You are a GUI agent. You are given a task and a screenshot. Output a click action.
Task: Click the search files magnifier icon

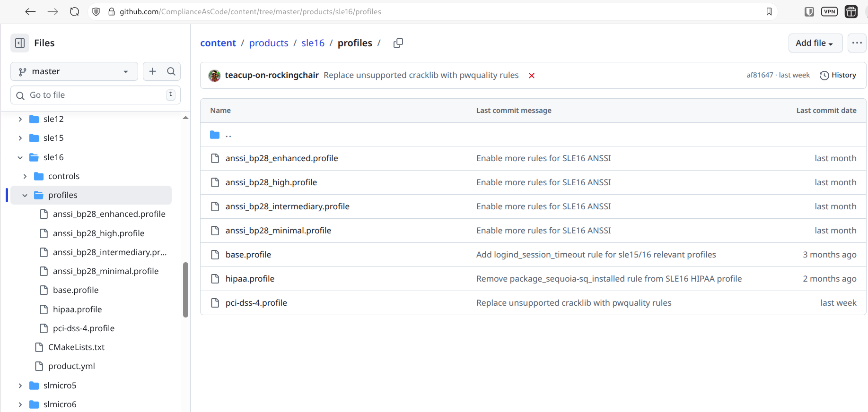click(171, 71)
